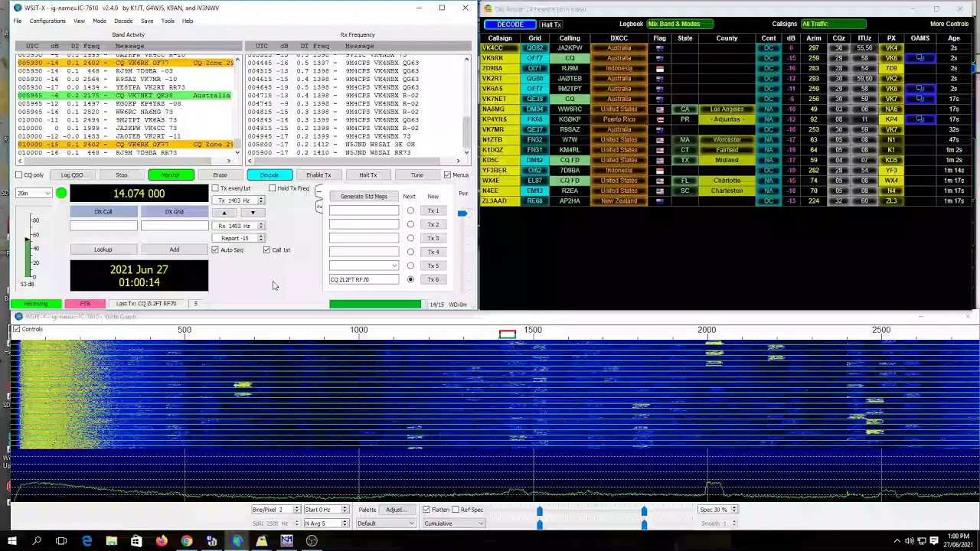Adjust the Rx 1403 Hz spinner

[261, 226]
